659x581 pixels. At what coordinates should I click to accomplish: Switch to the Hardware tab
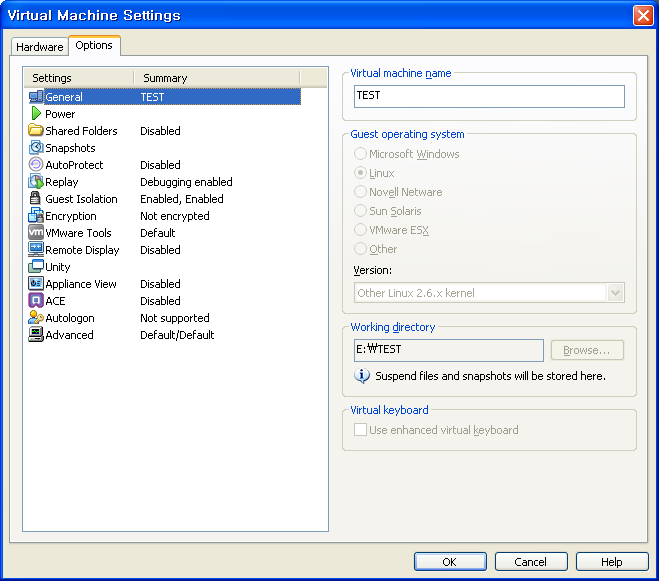pos(40,47)
